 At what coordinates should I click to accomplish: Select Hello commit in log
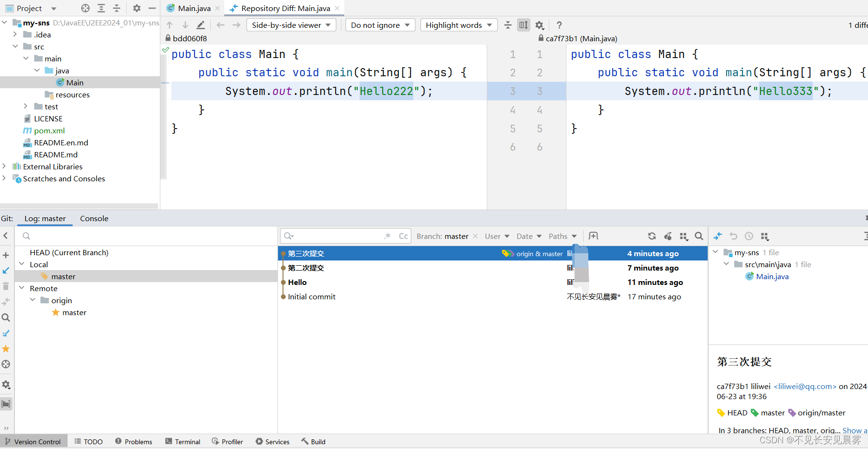493,282
